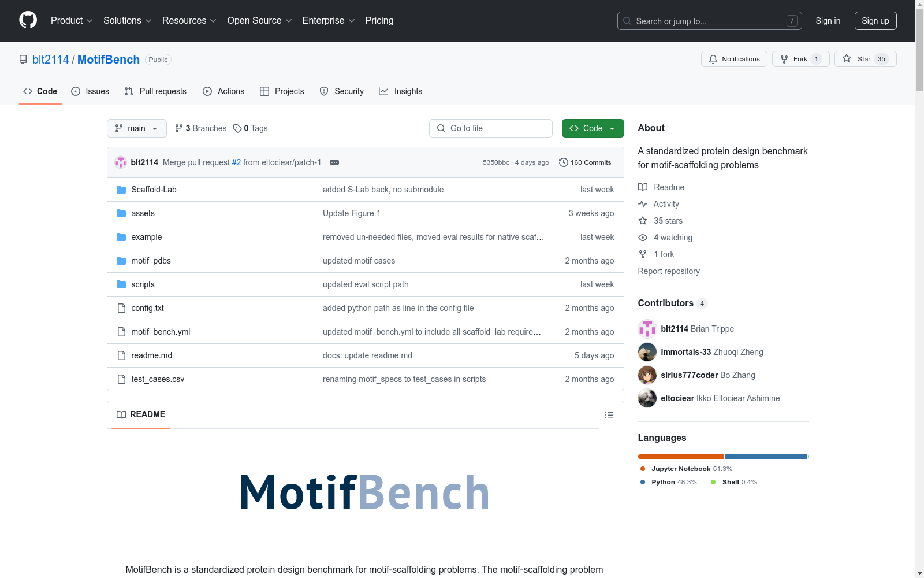Click the Scaffold-Lab folder icon
This screenshot has width=924, height=578.
tap(121, 190)
